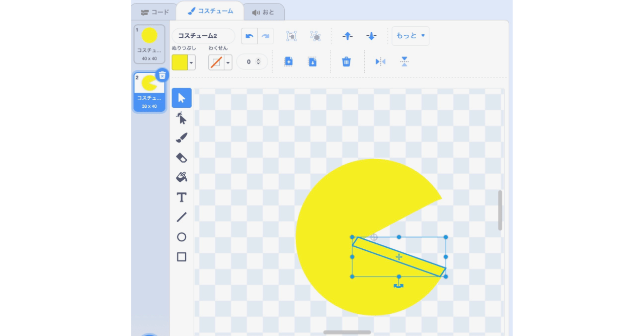Click the Ungroup icon
The width and height of the screenshot is (644, 336).
[315, 36]
